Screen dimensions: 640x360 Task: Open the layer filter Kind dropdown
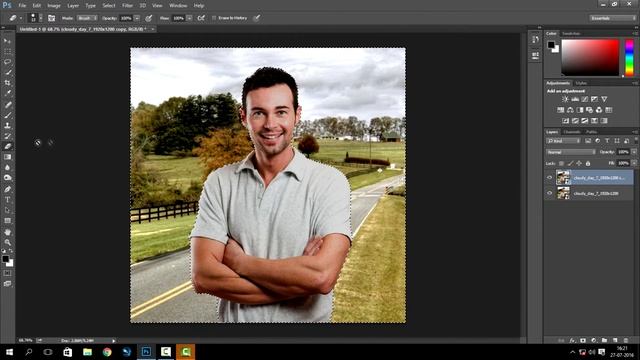(564, 141)
